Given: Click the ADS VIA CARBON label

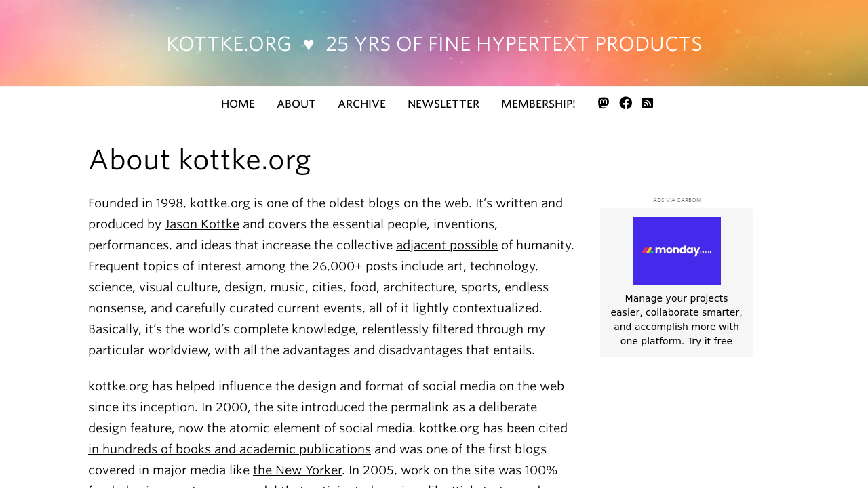Looking at the screenshot, I should (x=676, y=199).
